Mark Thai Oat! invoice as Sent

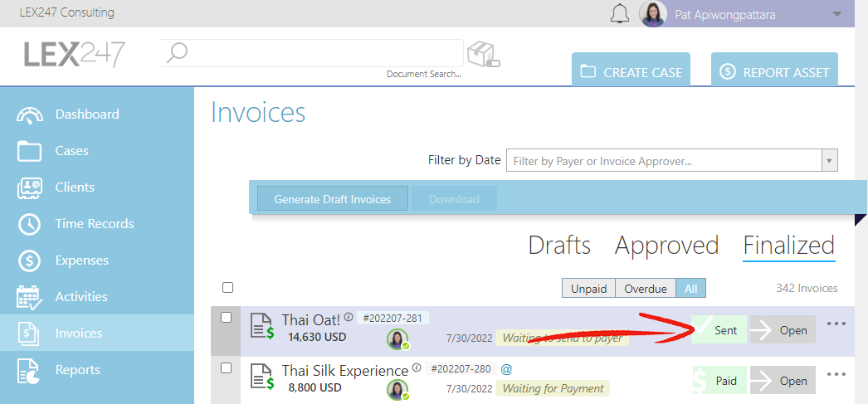(719, 330)
